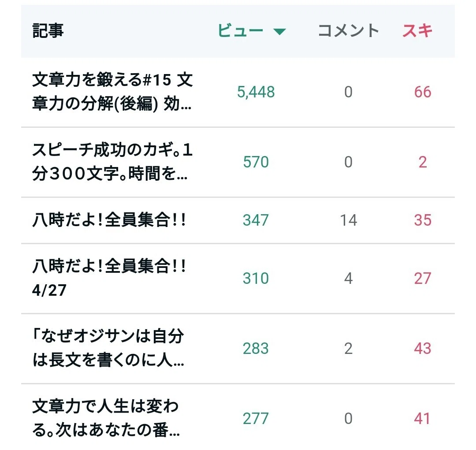The width and height of the screenshot is (476, 450).
Task: Select the 記事 column header
Action: [x=48, y=31]
